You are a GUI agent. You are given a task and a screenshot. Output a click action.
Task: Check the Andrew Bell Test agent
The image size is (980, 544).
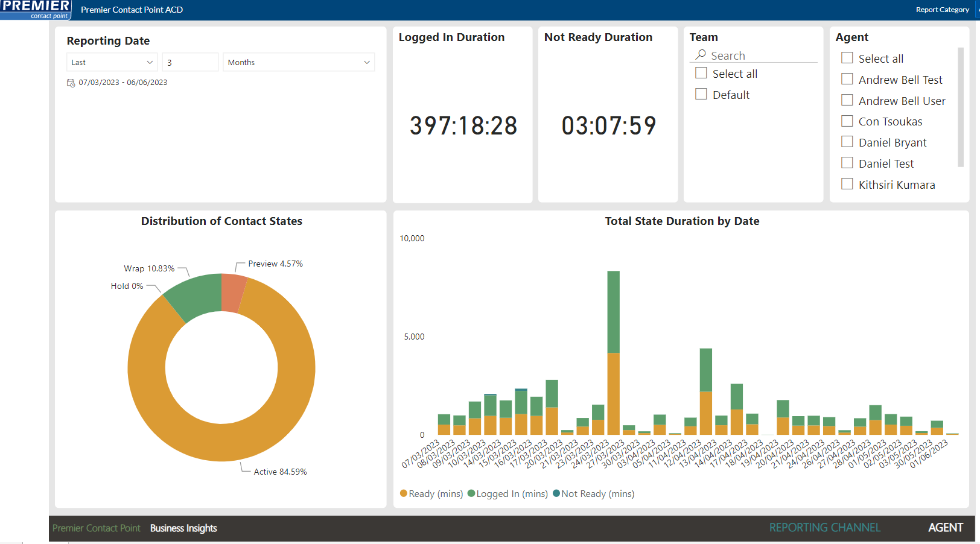tap(847, 79)
